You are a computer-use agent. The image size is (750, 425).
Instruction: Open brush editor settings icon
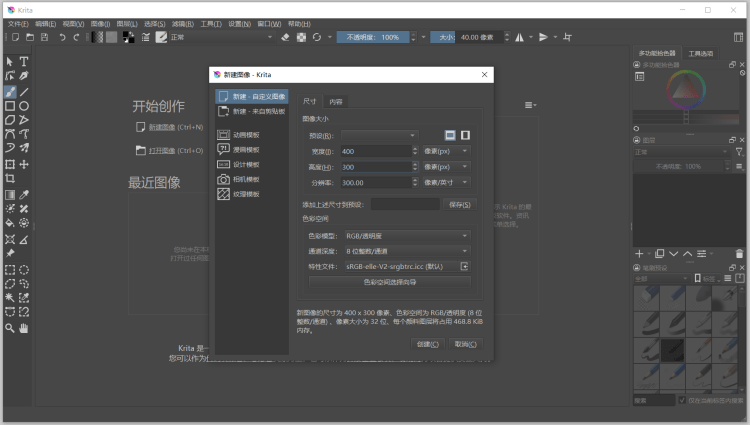[146, 37]
